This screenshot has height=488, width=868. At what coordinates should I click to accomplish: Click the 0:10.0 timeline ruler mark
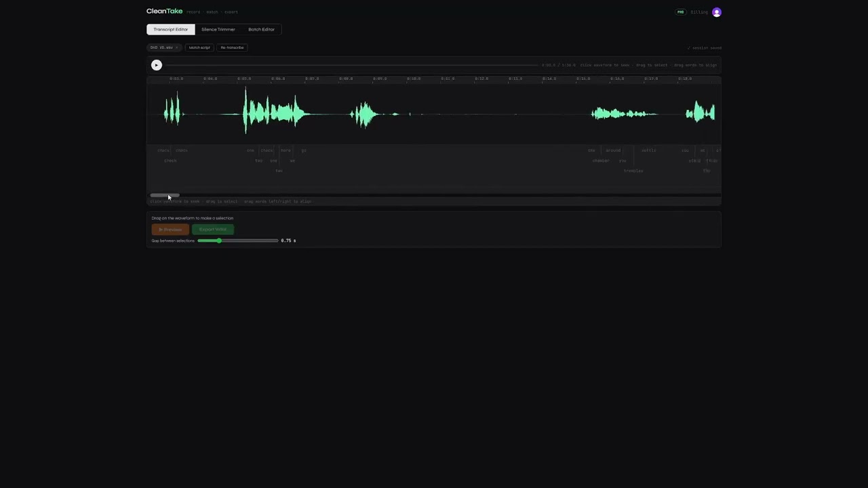click(414, 79)
